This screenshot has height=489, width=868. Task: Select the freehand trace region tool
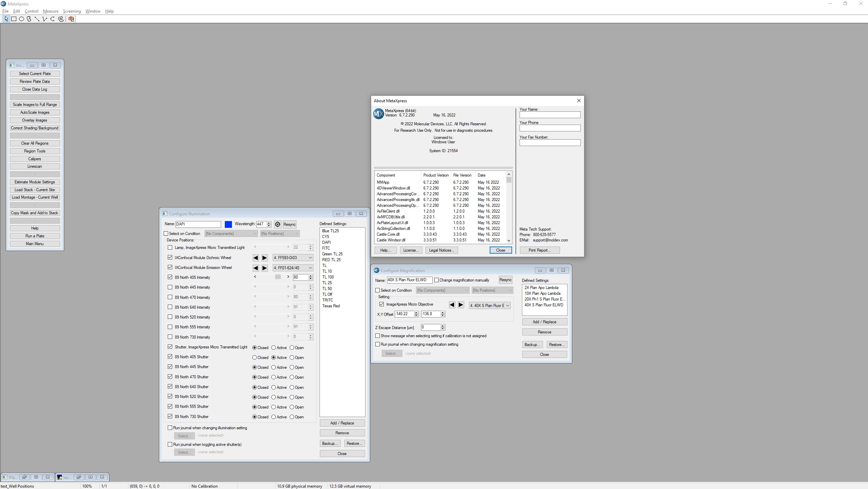[x=29, y=19]
